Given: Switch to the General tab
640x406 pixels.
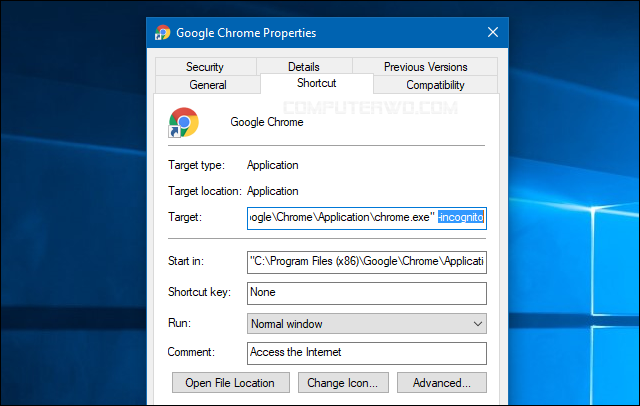Looking at the screenshot, I should click(208, 85).
